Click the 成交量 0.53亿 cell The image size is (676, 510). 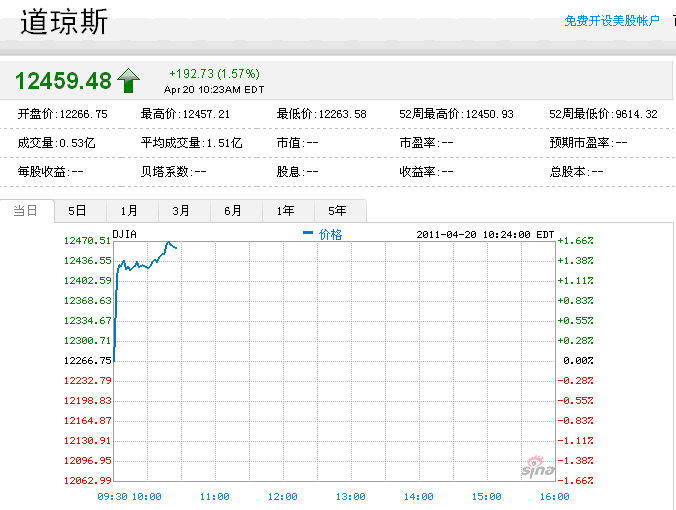click(56, 143)
